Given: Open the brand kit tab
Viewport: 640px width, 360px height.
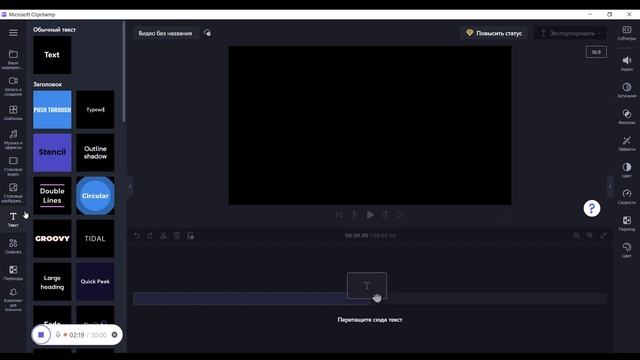Looking at the screenshot, I should pos(13,300).
